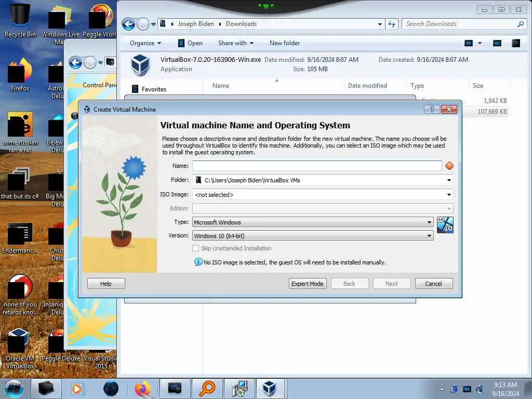This screenshot has height=399, width=532.
Task: Click the Next button
Action: [392, 283]
